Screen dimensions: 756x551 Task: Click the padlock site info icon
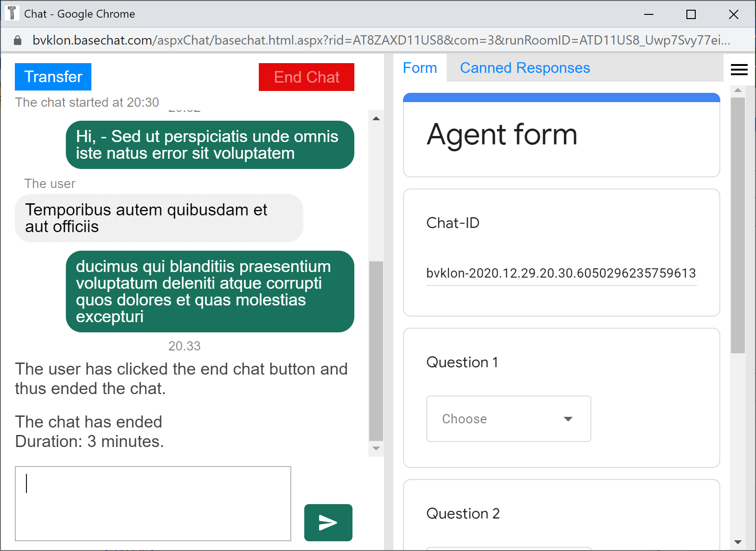[18, 40]
